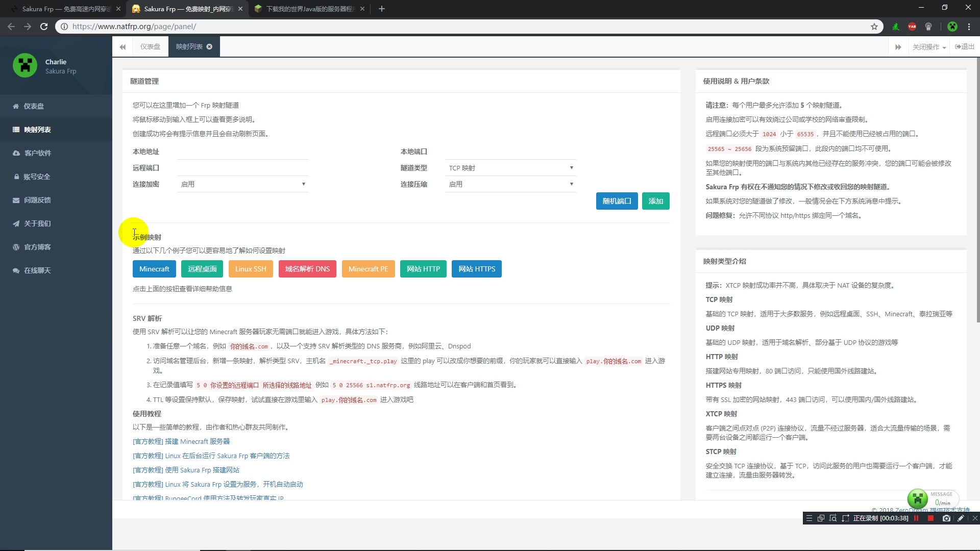The height and width of the screenshot is (551, 980).
Task: Click the 远程桌面 example button
Action: [x=202, y=269]
